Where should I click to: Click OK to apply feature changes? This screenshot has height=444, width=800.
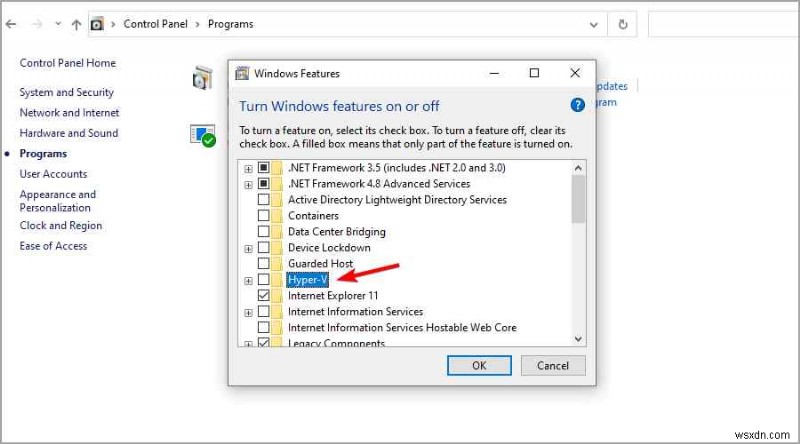(479, 366)
